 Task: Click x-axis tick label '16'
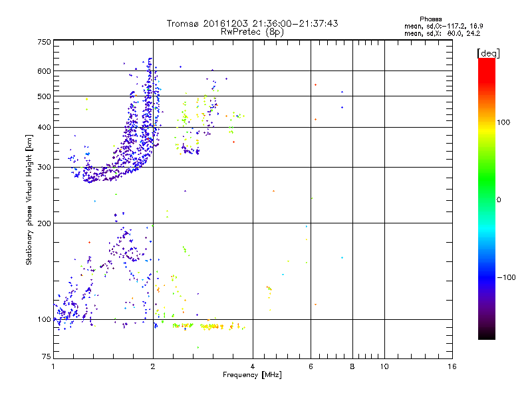452,366
